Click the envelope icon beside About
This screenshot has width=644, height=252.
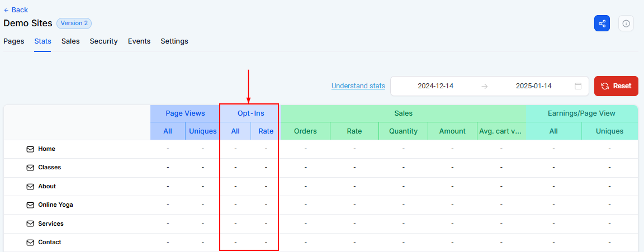30,186
